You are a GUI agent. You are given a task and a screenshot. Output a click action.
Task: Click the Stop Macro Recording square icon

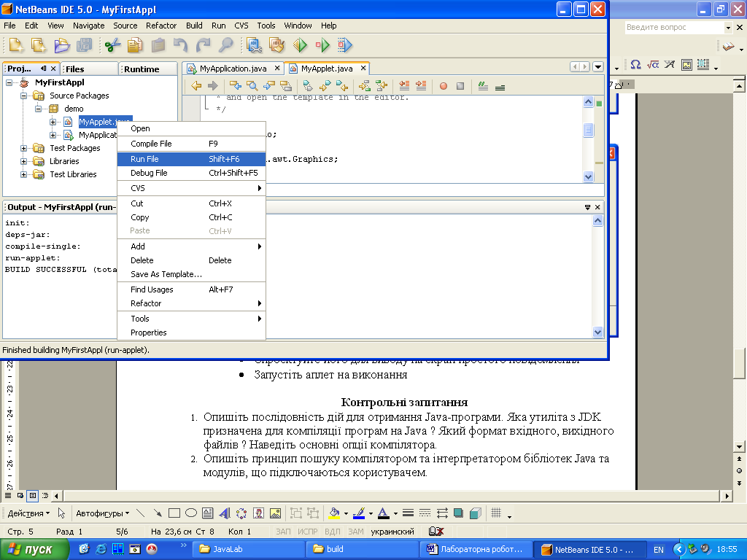[460, 86]
